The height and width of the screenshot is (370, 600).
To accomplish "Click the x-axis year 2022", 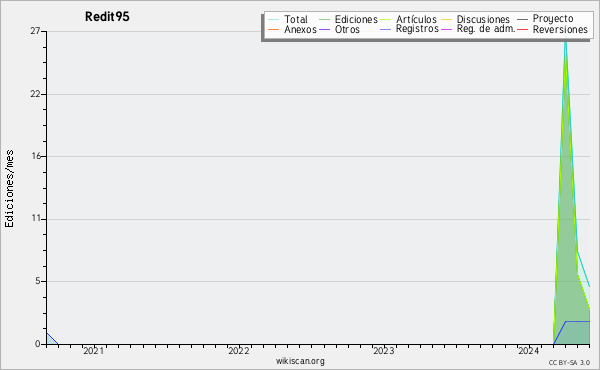I will (x=238, y=351).
